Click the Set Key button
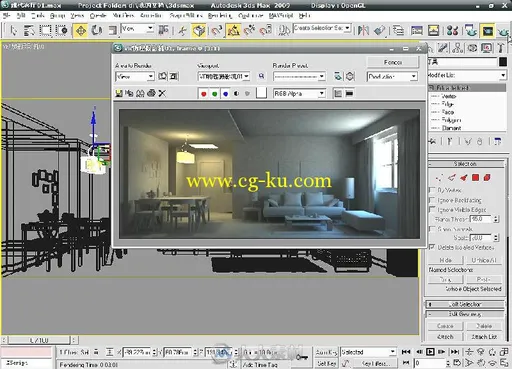Viewport: 512px width, 369px height. [326, 363]
